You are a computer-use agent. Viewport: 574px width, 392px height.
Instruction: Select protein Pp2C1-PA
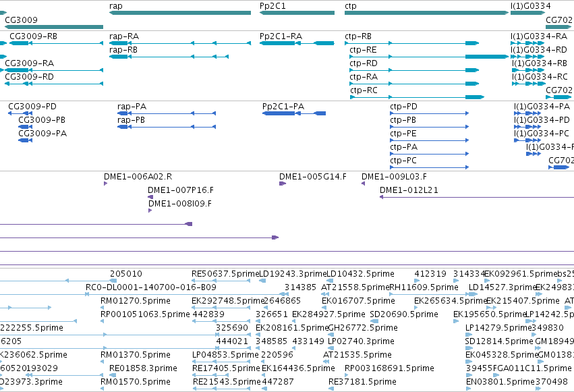pos(294,113)
